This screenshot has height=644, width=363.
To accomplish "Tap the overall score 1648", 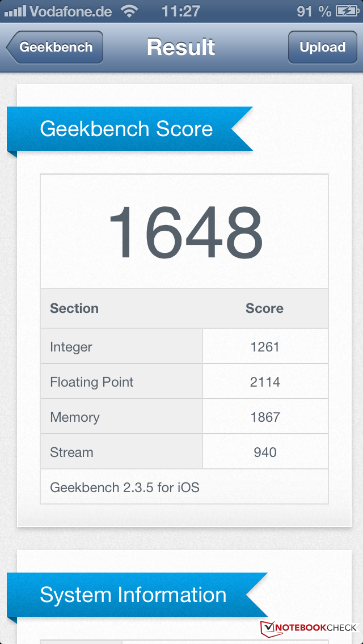I will click(x=184, y=232).
